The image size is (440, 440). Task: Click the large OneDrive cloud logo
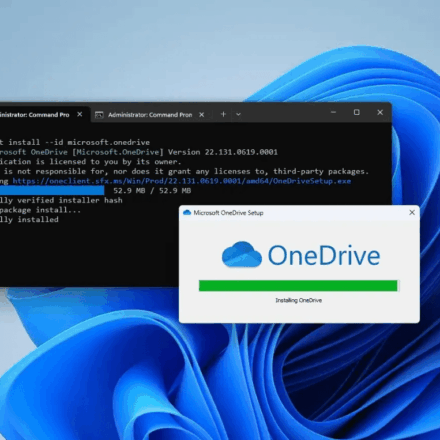pos(242,254)
